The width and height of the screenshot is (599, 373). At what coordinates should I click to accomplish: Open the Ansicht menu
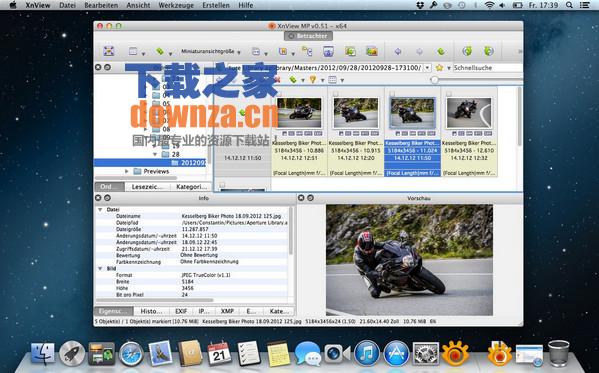(x=138, y=5)
